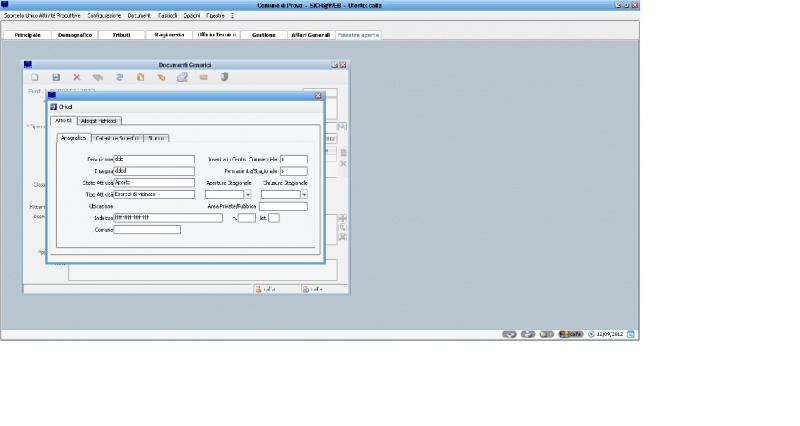Click the large notes text area in Documenti Generici
This screenshot has width=800, height=426.
coord(203,270)
